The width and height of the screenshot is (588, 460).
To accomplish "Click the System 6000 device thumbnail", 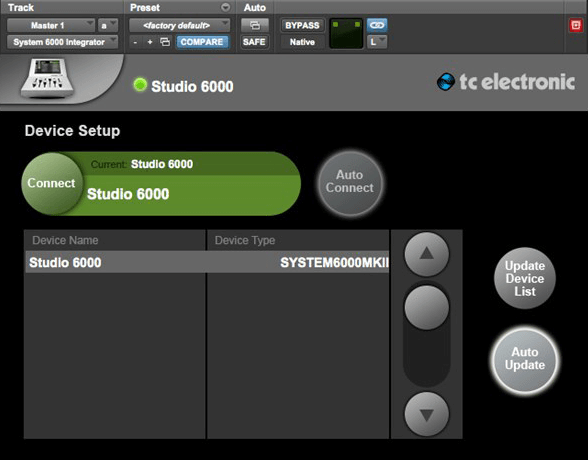I will (x=48, y=78).
